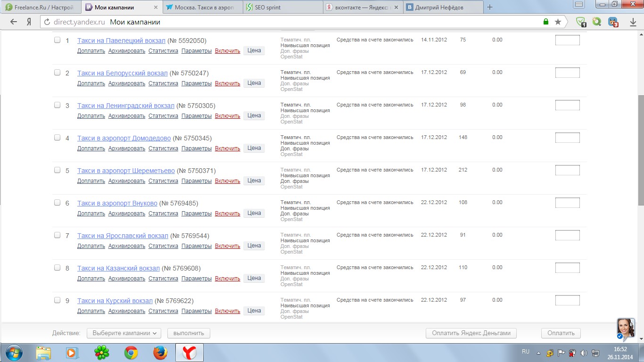Click Доплатить for Такси на Белорусский вокзал
The width and height of the screenshot is (644, 362).
(91, 83)
